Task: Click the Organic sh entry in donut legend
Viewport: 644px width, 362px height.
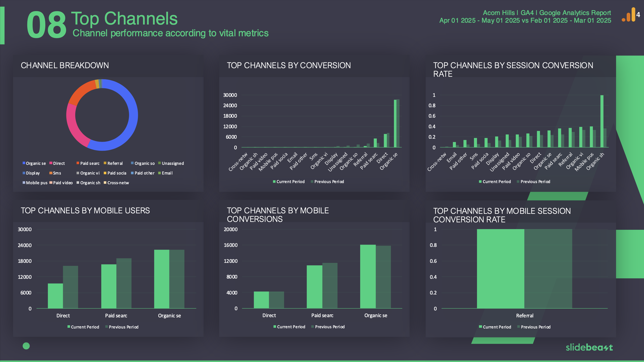Action: [88, 183]
